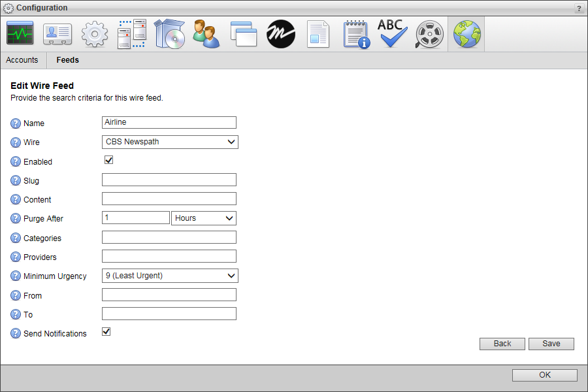Show help for the Name field

pyautogui.click(x=16, y=123)
